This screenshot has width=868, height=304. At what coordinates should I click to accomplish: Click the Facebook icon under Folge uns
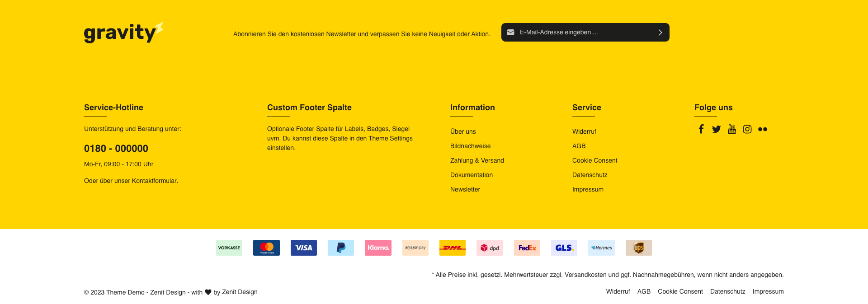pyautogui.click(x=701, y=129)
